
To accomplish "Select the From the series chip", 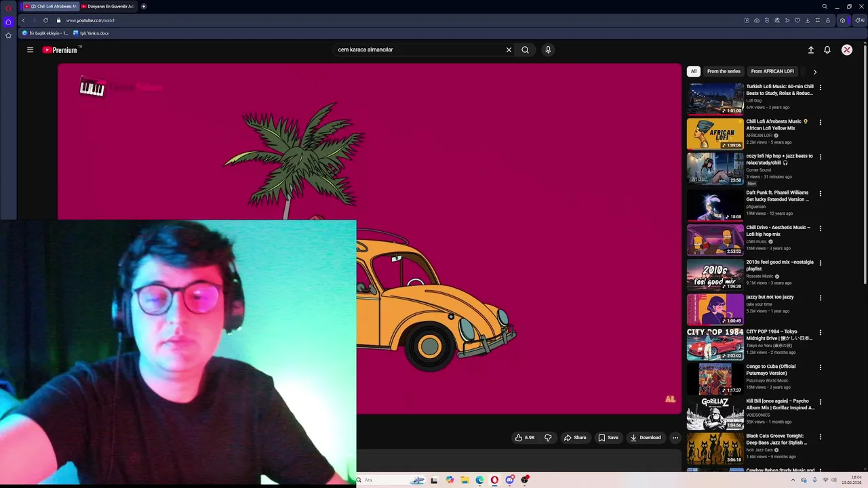I will (x=724, y=71).
